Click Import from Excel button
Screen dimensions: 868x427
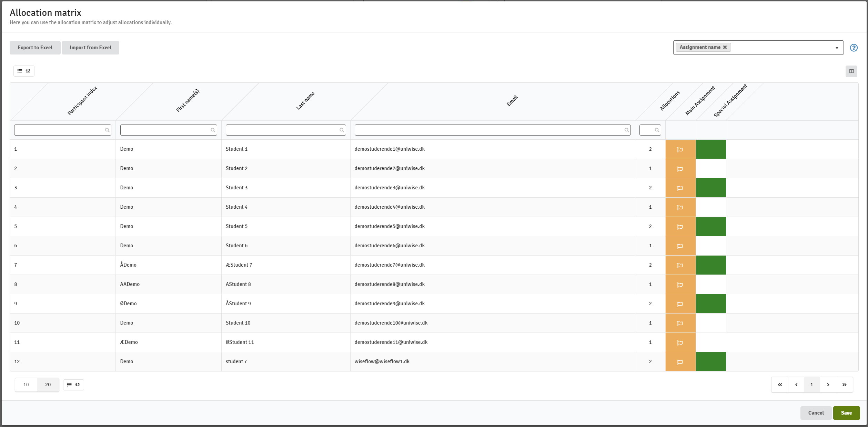coord(90,48)
